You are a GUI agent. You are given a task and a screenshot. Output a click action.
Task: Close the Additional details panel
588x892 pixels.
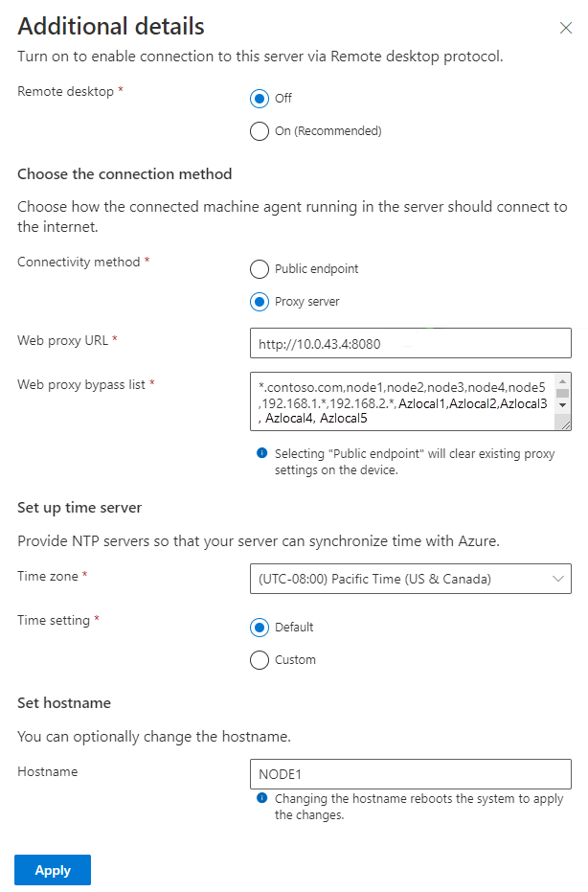point(565,28)
